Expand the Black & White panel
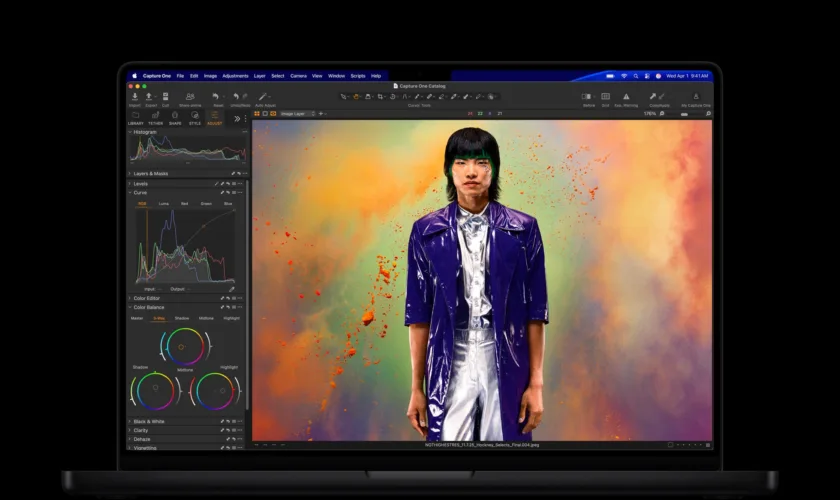The height and width of the screenshot is (500, 840). point(148,421)
